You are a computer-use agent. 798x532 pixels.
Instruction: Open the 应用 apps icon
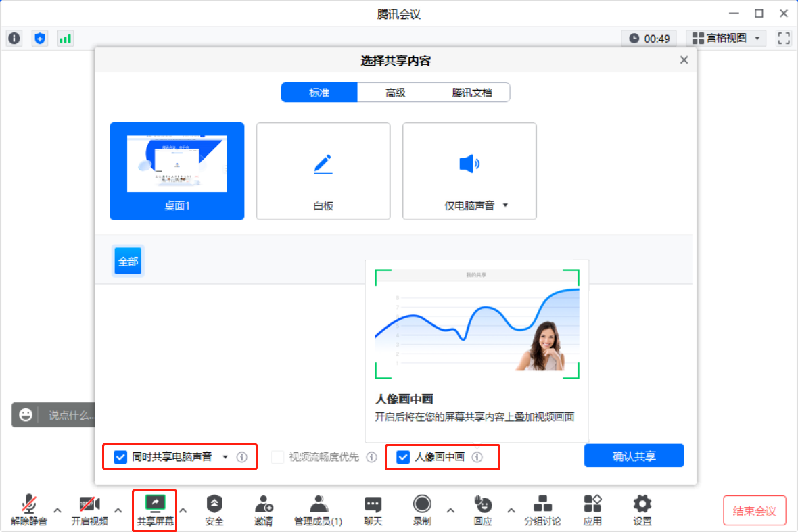[x=592, y=510]
